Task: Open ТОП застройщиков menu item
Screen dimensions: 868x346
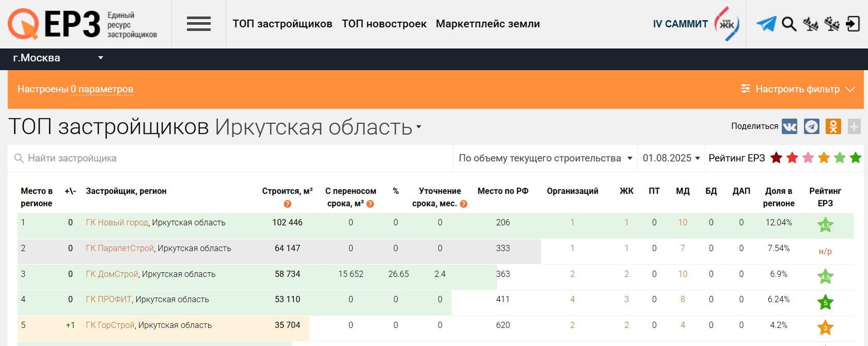Action: tap(282, 24)
